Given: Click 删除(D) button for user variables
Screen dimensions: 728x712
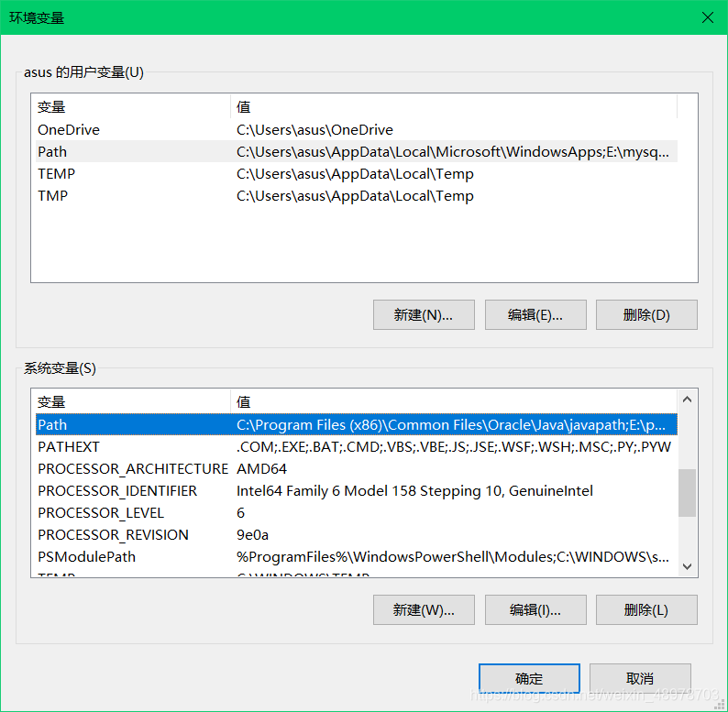Looking at the screenshot, I should (646, 314).
